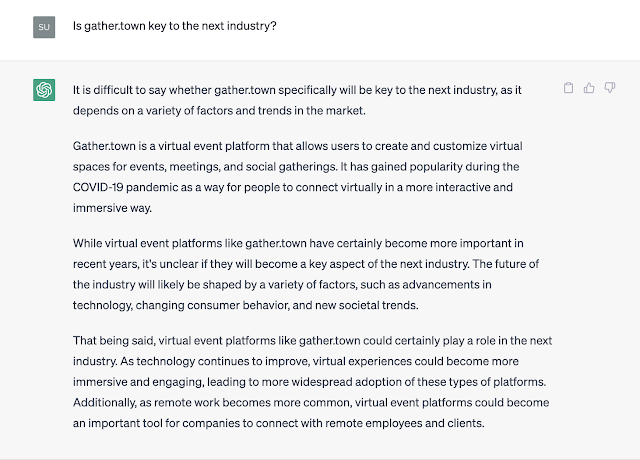Screen dimensions: 640x460
Task: Click the line starting 'spaces for events, meetings'
Action: 296,167
